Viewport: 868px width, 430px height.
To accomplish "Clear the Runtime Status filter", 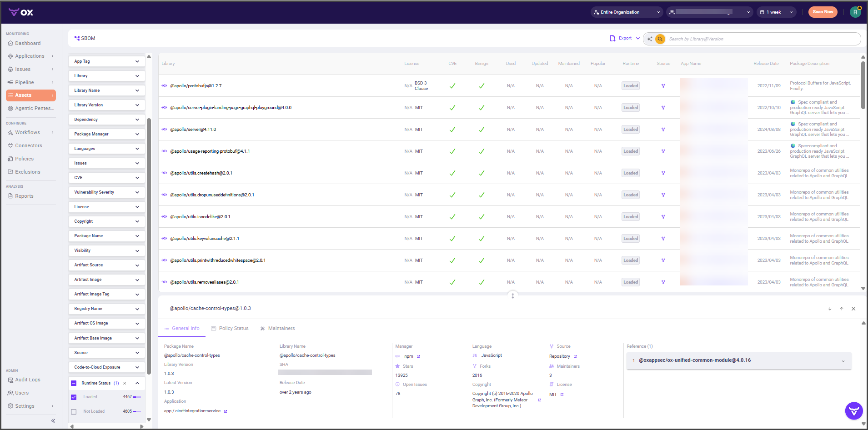I will click(125, 383).
